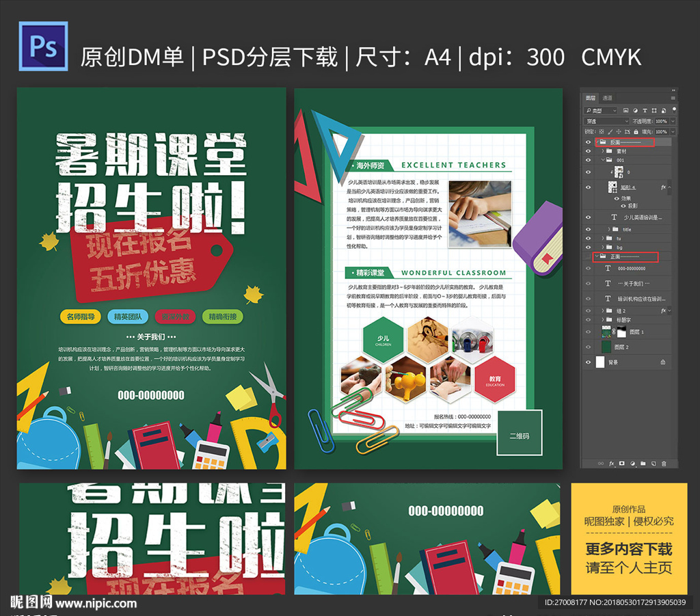Screen dimensions: 700x616
Task: Click the lock all padlock icon
Action: pyautogui.click(x=636, y=132)
